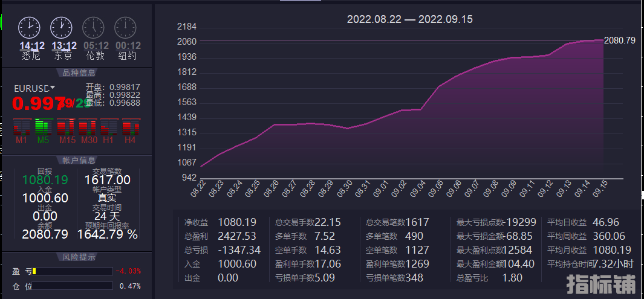Click the 总盈利 value 2427.53

point(237,236)
